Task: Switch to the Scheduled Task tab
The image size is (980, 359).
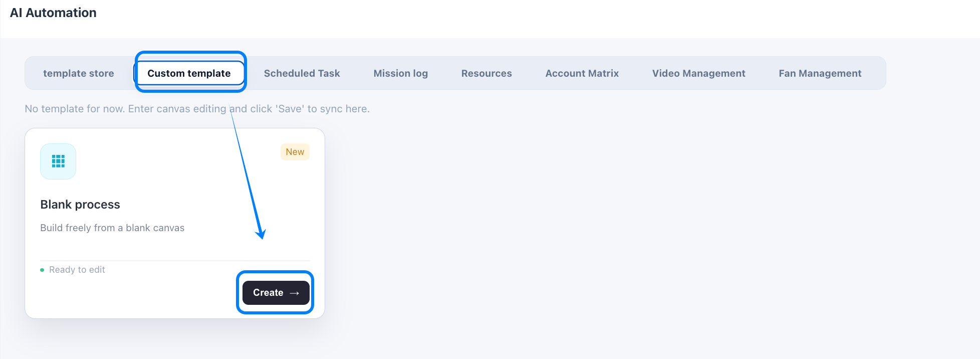Action: pyautogui.click(x=302, y=73)
